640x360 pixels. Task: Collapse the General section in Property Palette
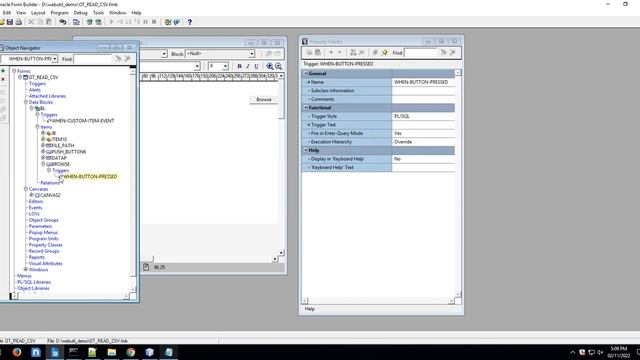point(306,73)
